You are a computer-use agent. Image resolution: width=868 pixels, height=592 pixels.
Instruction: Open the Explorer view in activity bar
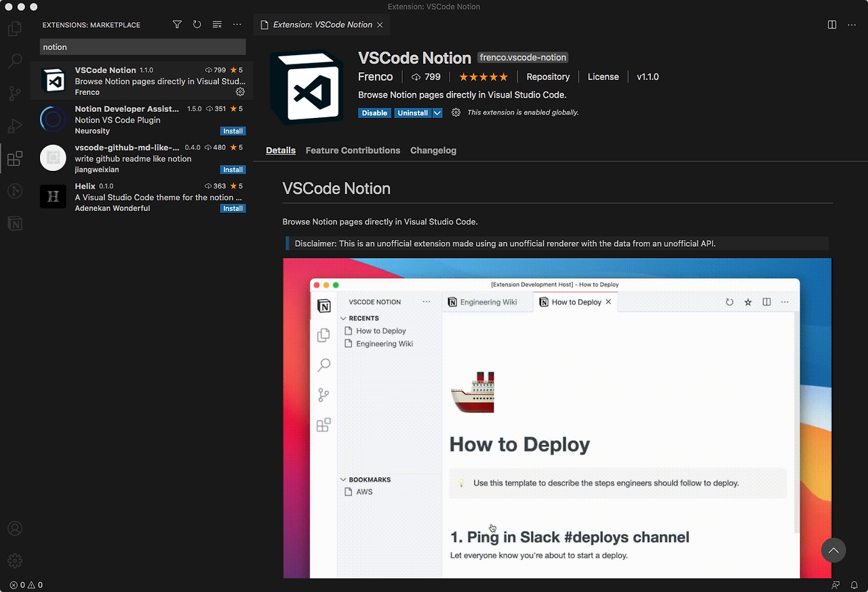(x=15, y=29)
